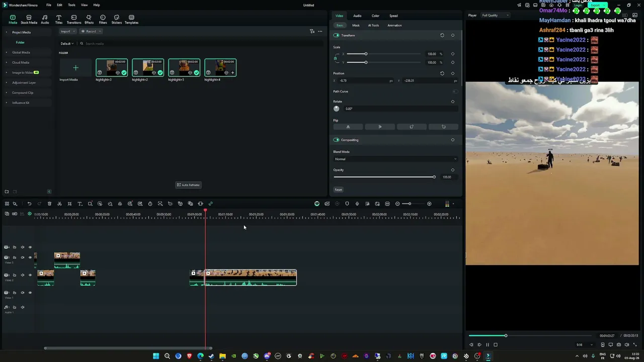Open the Color tool in timeline toolbar
Viewport: 644px width, 362px height.
tap(120, 204)
